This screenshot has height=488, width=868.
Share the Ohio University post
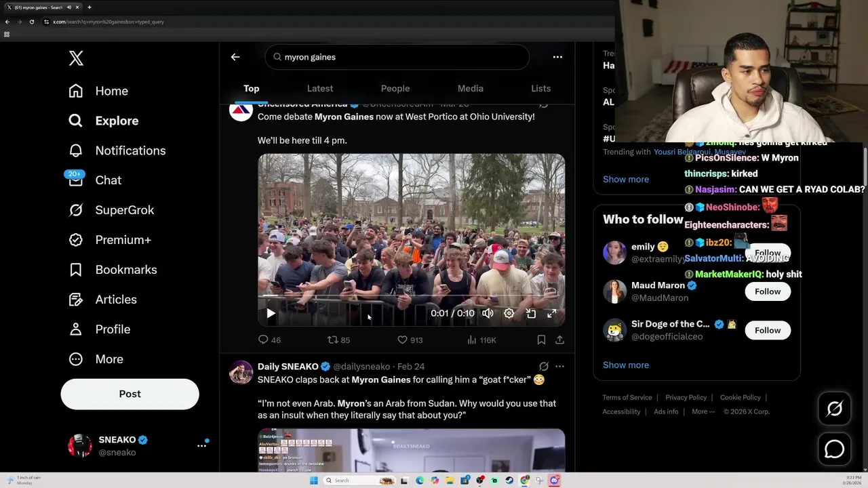click(x=559, y=340)
